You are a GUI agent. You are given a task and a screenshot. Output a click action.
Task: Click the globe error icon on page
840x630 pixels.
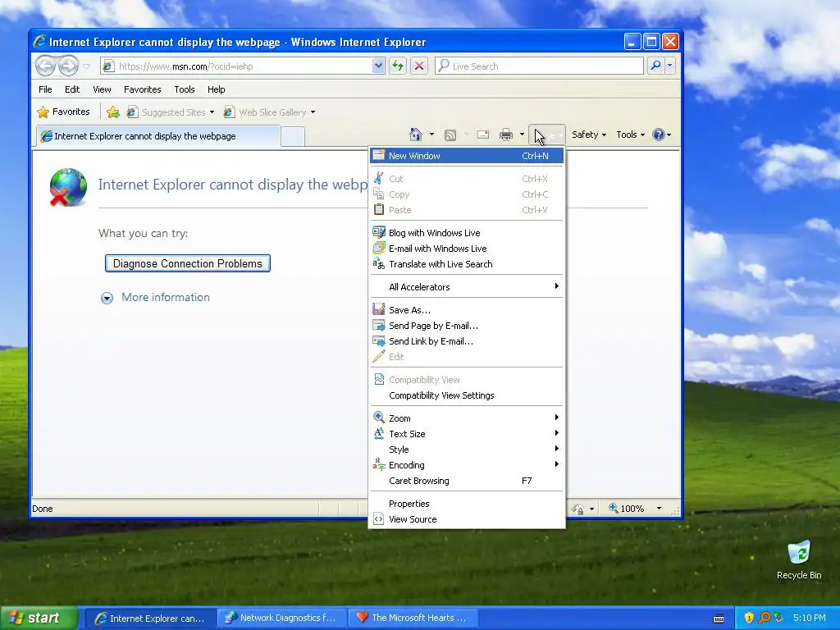pos(68,187)
